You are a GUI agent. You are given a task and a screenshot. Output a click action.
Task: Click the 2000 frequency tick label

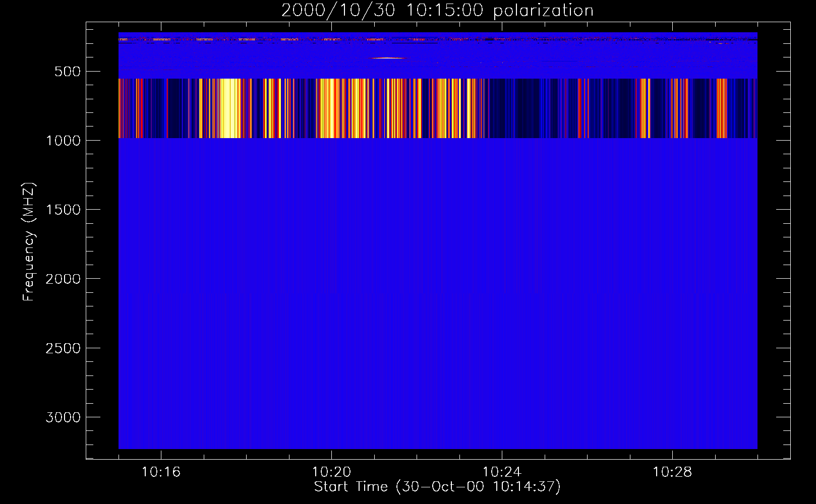pos(63,279)
